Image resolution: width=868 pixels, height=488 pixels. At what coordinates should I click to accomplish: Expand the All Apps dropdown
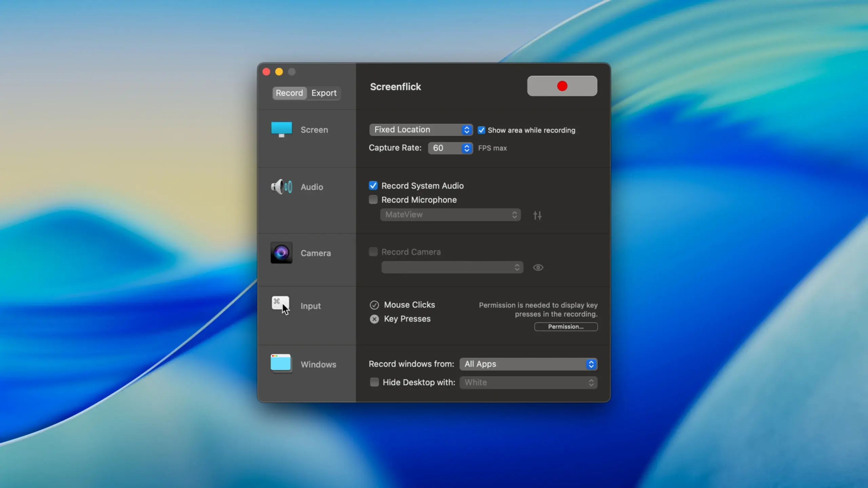point(528,364)
